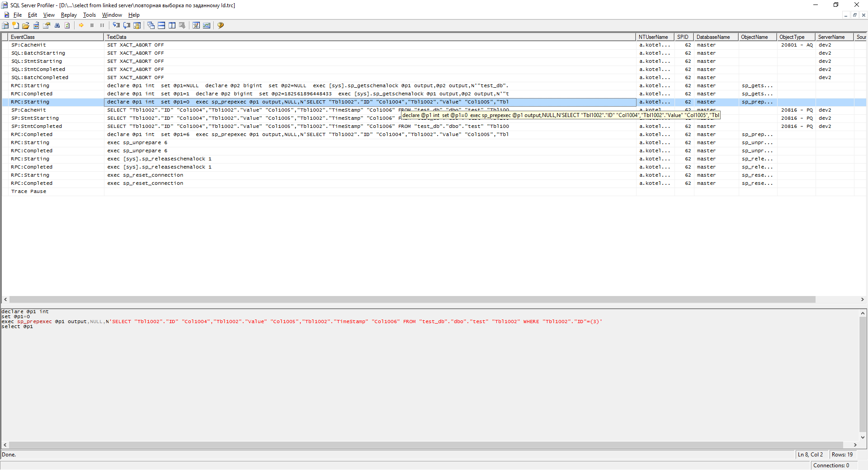Viewport: 868px width, 470px height.
Task: Toggle breakpoint using the hand icon
Action: (x=137, y=25)
